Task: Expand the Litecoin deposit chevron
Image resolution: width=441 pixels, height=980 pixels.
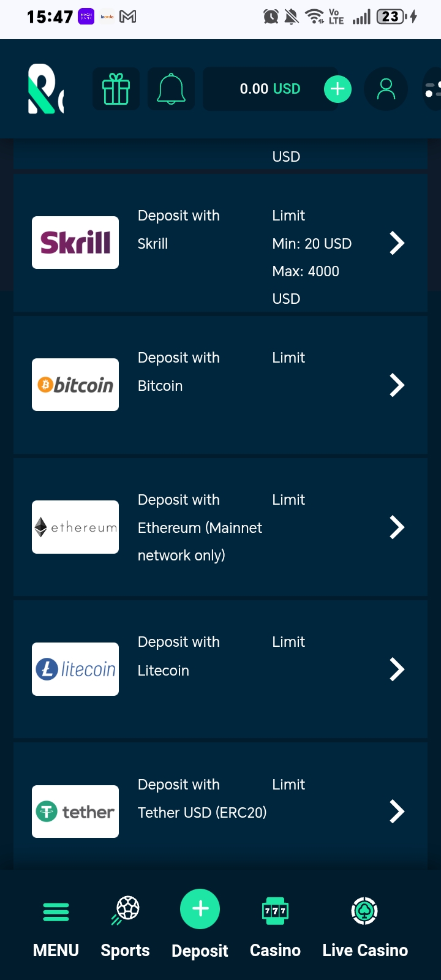Action: click(397, 669)
